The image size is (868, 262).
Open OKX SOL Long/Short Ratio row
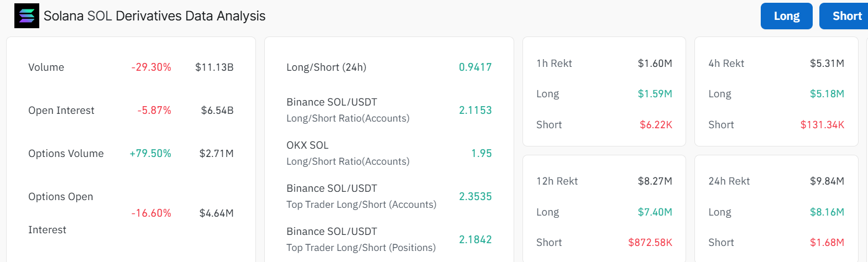point(389,153)
